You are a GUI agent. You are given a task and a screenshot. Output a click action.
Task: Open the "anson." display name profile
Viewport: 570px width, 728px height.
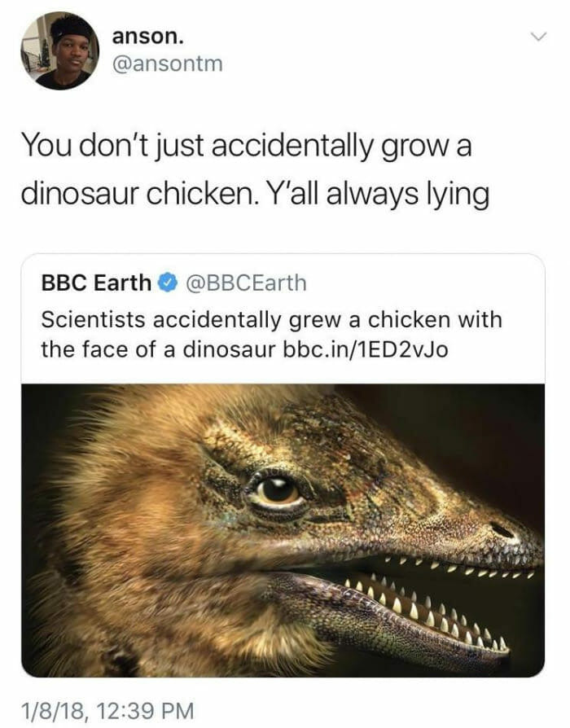point(147,36)
